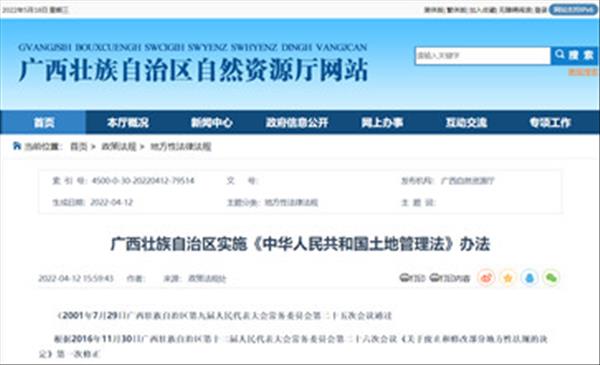The image size is (600, 365).
Task: Click the orange link below the search button
Action: pos(582,72)
